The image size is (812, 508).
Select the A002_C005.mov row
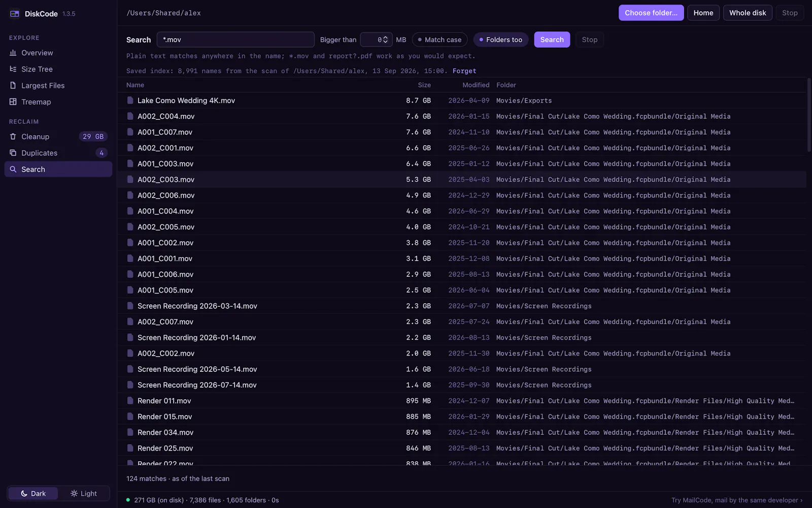click(462, 227)
